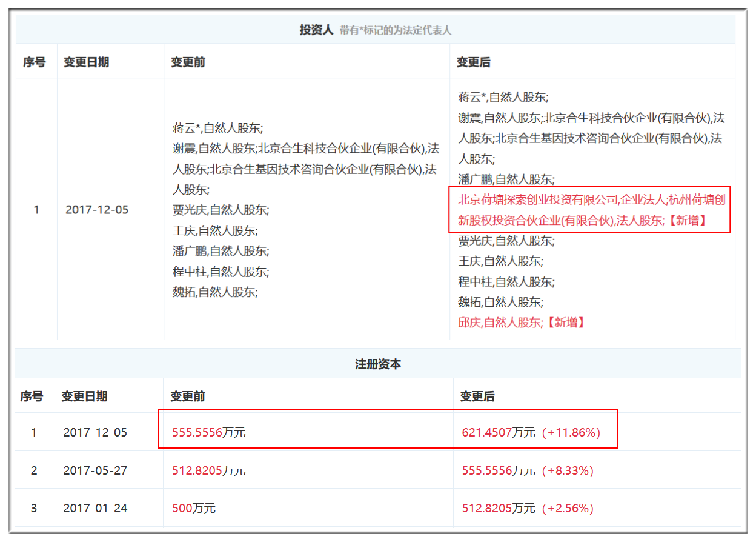Image resolution: width=756 pixels, height=542 pixels.
Task: Click 魏拓,自然人股东 in the 变更前 column
Action: point(215,292)
